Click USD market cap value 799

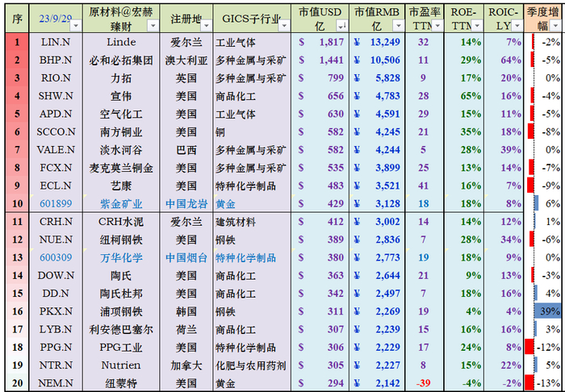tap(336, 78)
